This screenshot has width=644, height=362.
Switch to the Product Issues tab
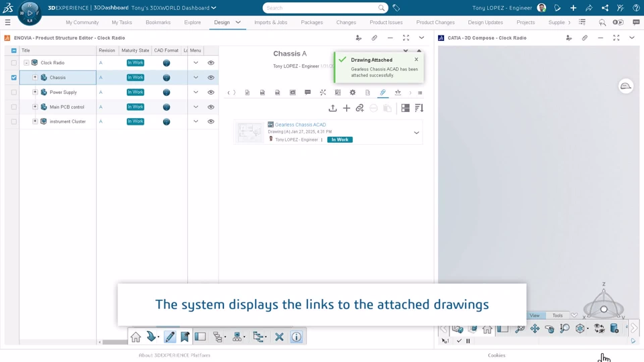pyautogui.click(x=386, y=22)
